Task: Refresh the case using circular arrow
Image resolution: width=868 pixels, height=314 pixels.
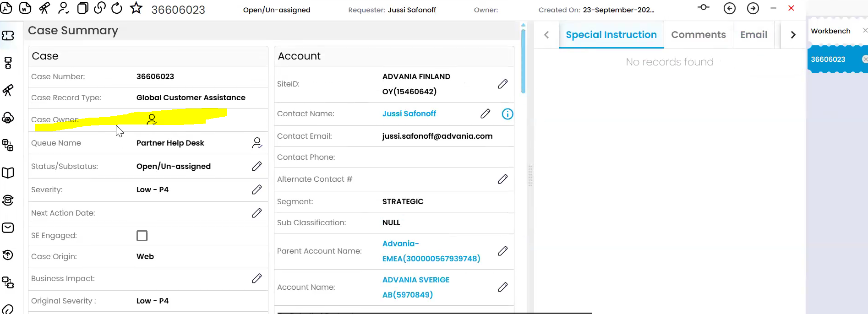Action: click(x=117, y=8)
